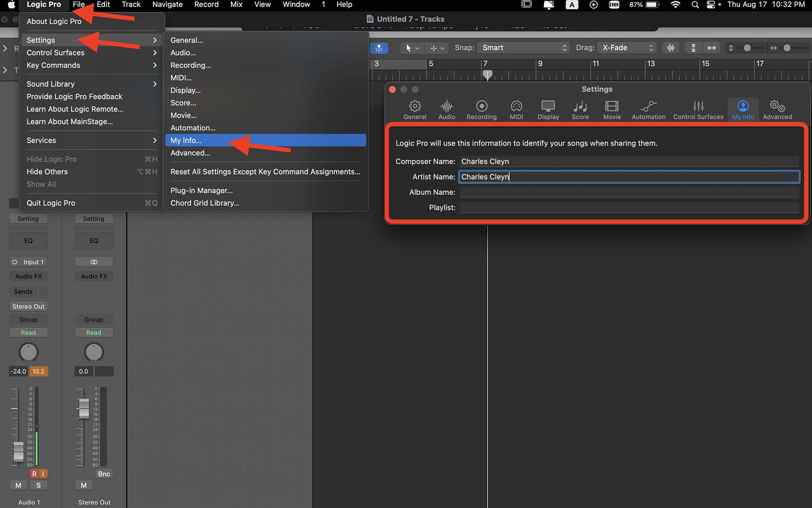The image size is (812, 508).
Task: Open Control Center in the menu bar
Action: 710,5
